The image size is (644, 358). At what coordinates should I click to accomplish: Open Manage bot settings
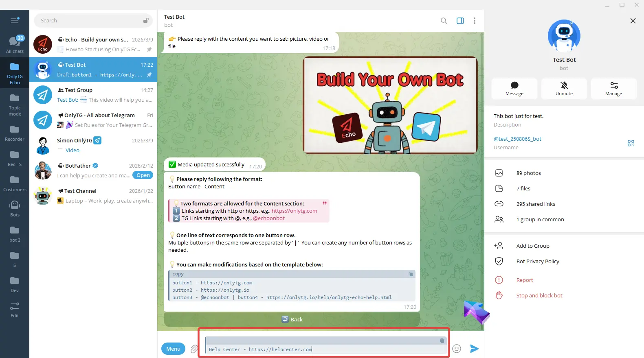point(613,88)
